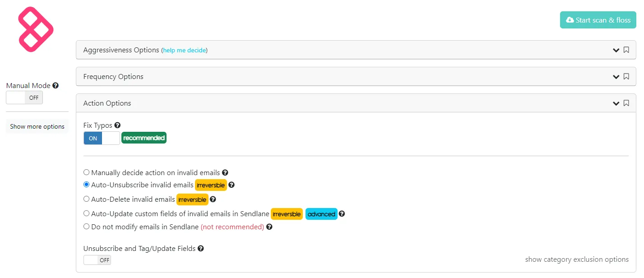Select Auto-Update custom fields radio option
644x278 pixels.
(x=87, y=213)
